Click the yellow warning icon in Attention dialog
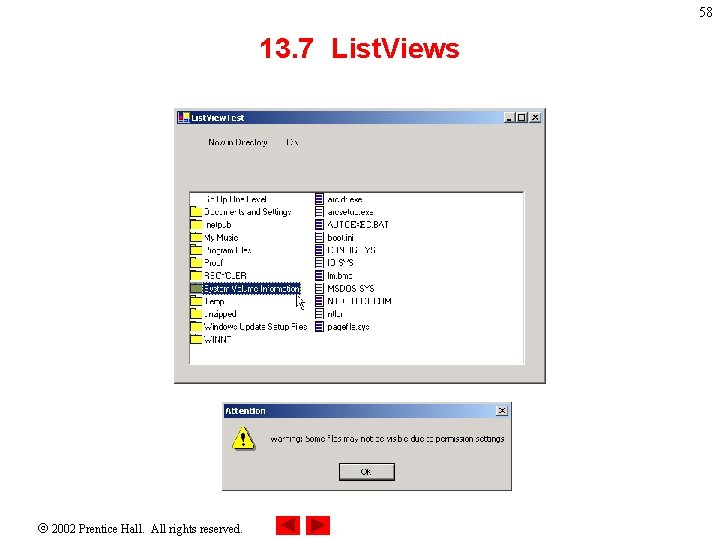Viewport: 720px width, 540px height. (243, 439)
